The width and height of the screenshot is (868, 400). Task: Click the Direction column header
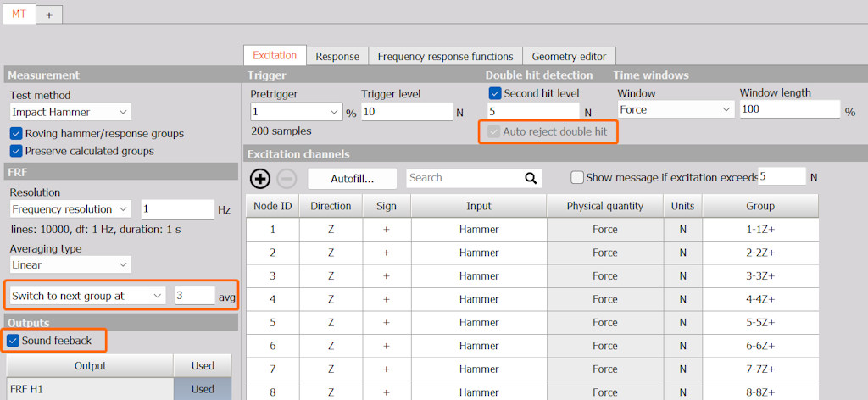click(331, 207)
